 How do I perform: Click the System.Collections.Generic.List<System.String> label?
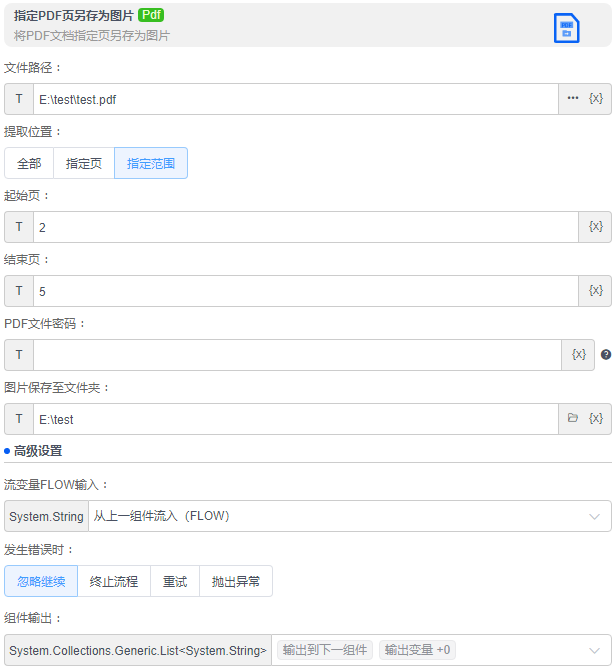click(x=138, y=650)
